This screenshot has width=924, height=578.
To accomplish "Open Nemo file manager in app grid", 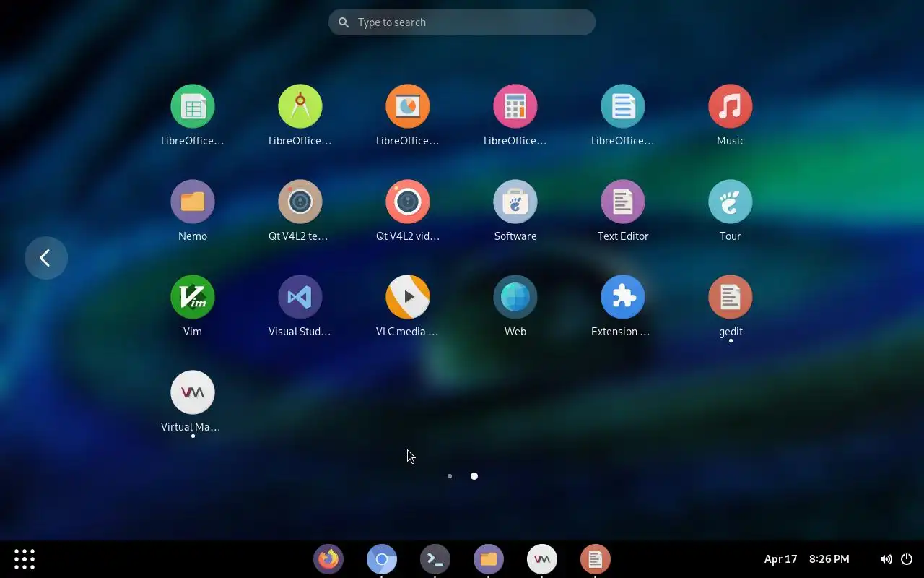I will tap(193, 202).
